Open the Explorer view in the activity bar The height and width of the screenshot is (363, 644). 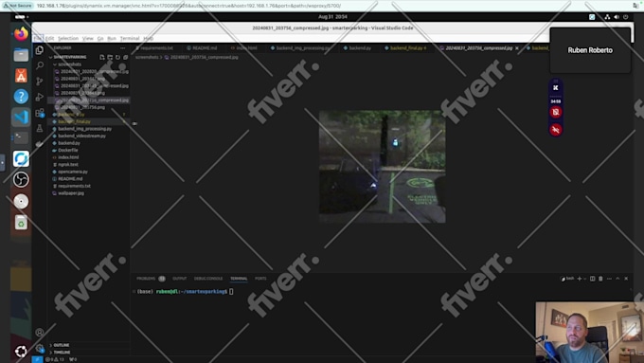pyautogui.click(x=40, y=50)
